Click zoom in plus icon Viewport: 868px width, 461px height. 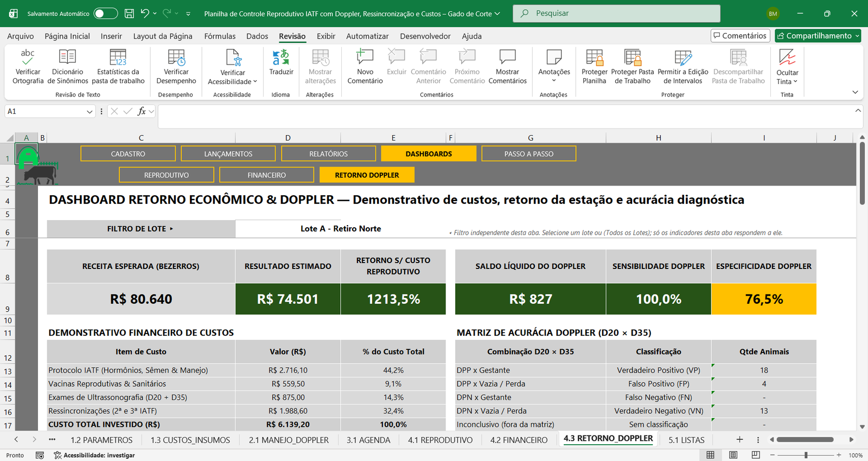coord(839,455)
